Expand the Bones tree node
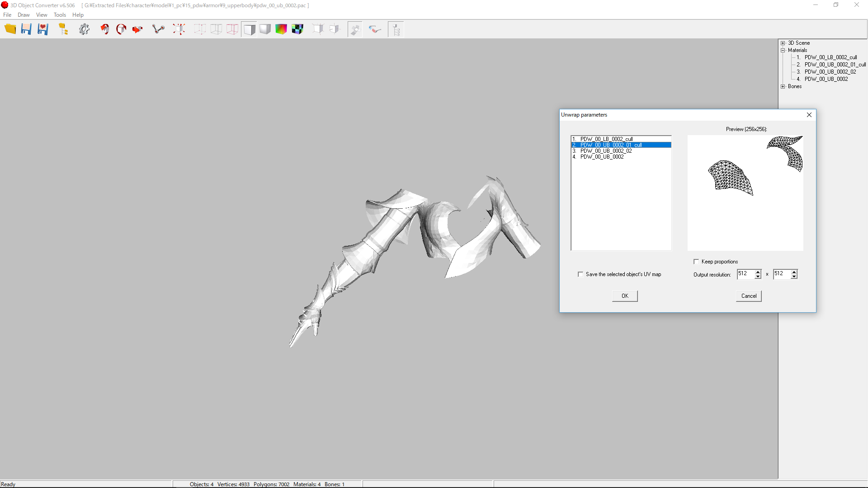 (783, 86)
